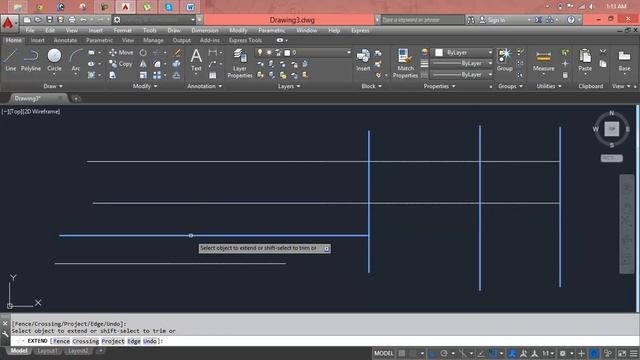Toggle layer 0 on/off lightbulb

(260, 53)
